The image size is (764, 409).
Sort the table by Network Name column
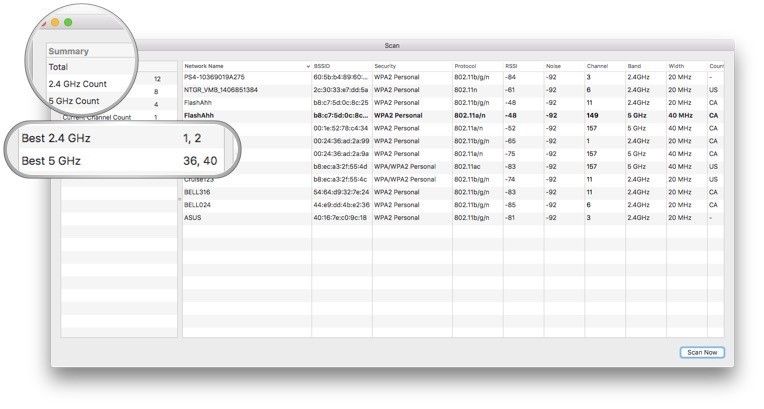(x=240, y=65)
